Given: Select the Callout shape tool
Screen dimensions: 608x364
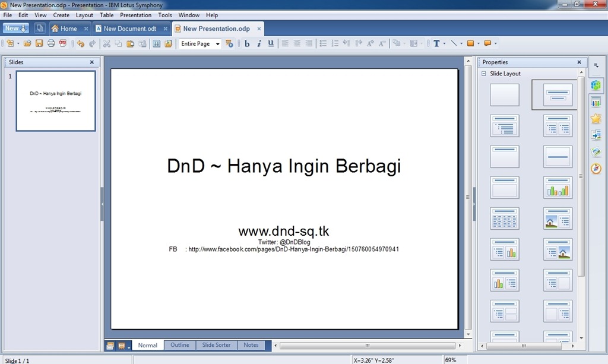Looking at the screenshot, I should pos(488,43).
